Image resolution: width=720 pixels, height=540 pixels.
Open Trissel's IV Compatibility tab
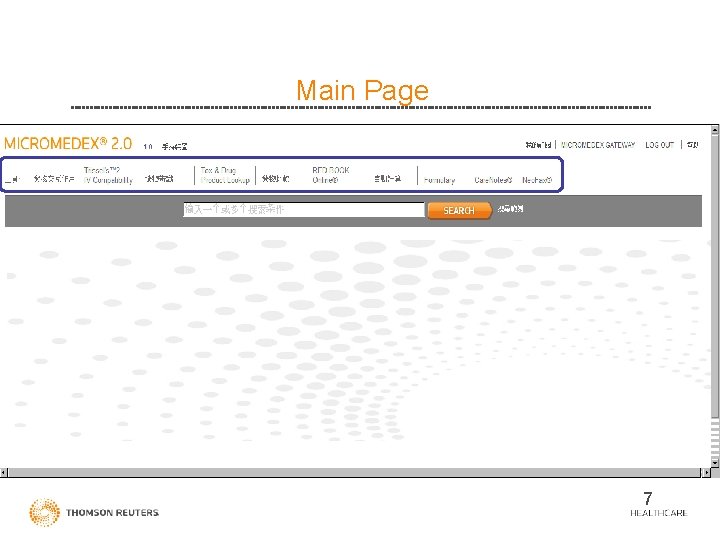108,175
